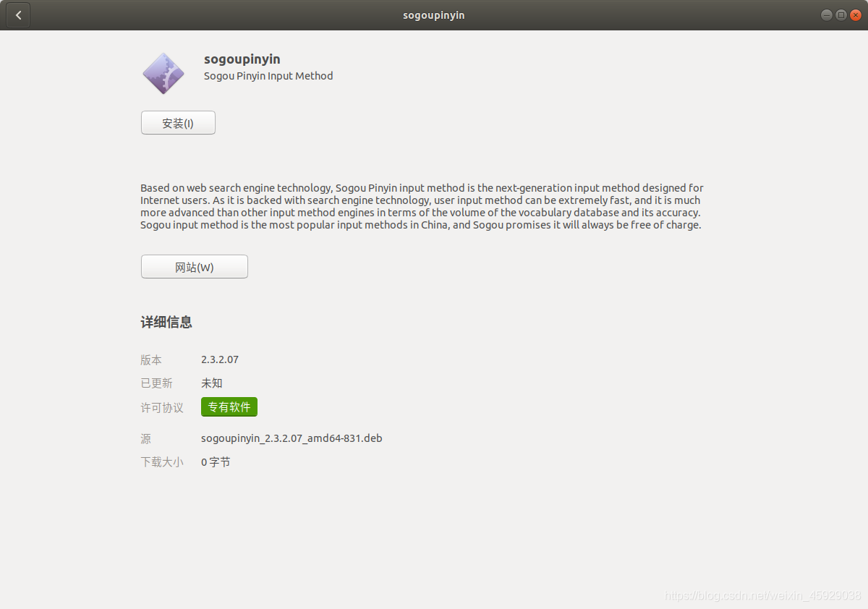Open the 网站(W) website button
This screenshot has height=609, width=868.
pyautogui.click(x=195, y=267)
